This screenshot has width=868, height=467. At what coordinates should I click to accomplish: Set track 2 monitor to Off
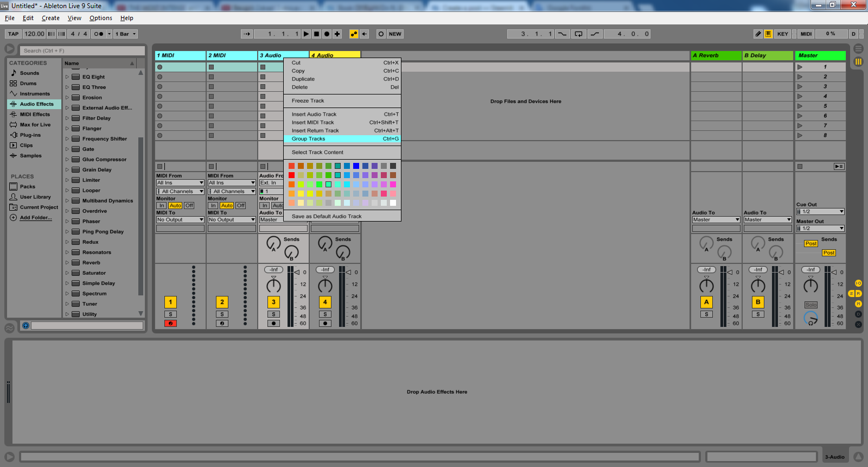point(240,206)
